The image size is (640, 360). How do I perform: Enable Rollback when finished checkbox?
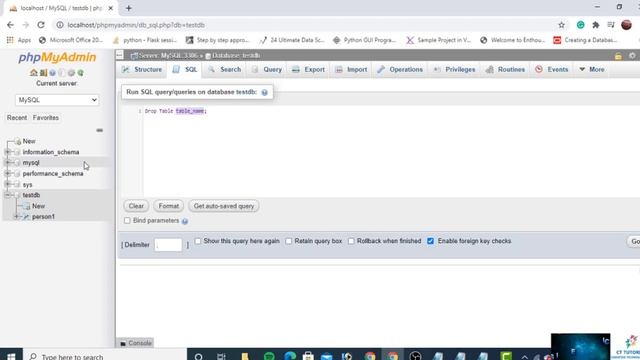pyautogui.click(x=351, y=241)
